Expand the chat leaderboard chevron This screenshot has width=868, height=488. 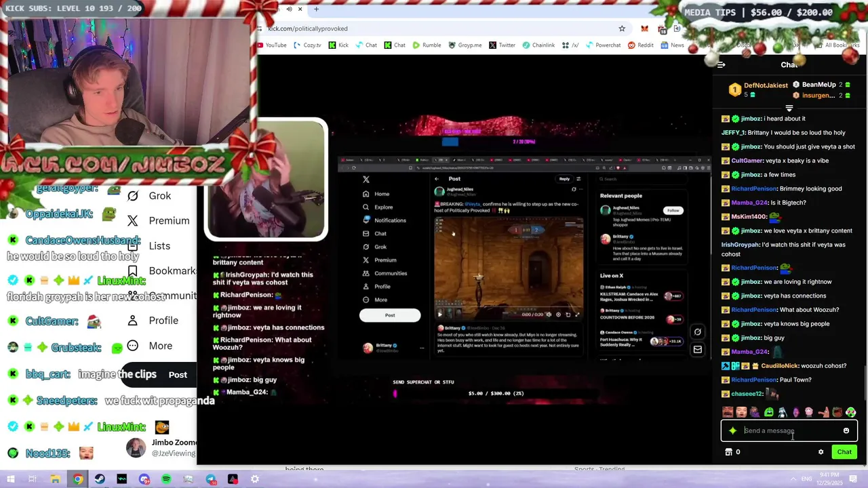pos(789,108)
